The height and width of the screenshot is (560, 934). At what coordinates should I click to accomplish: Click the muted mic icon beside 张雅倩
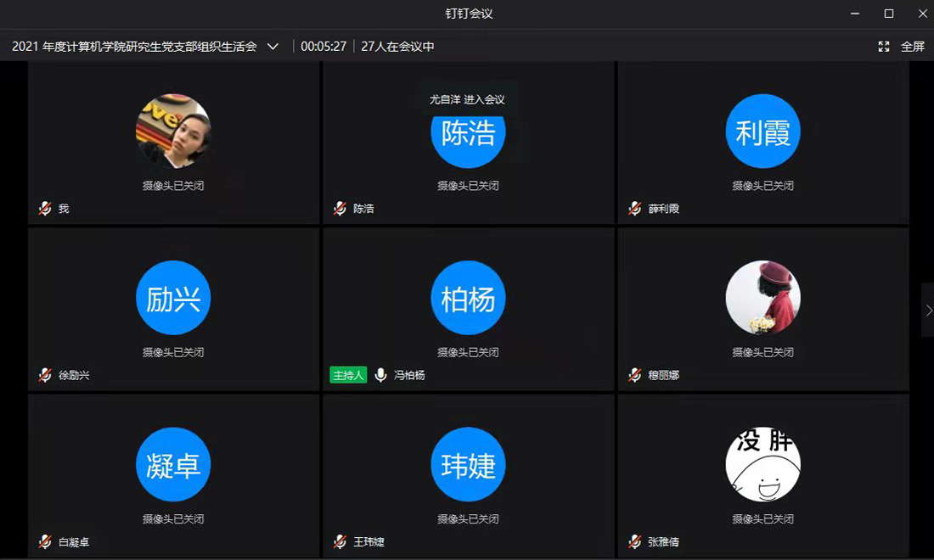coord(634,541)
